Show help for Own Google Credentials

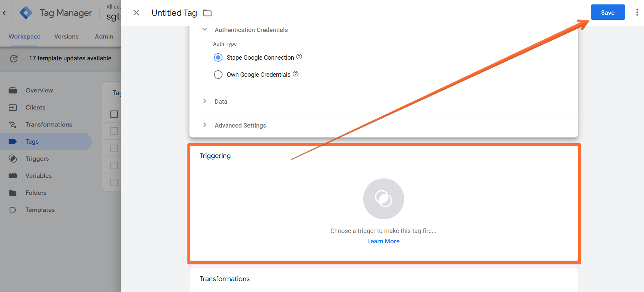295,74
